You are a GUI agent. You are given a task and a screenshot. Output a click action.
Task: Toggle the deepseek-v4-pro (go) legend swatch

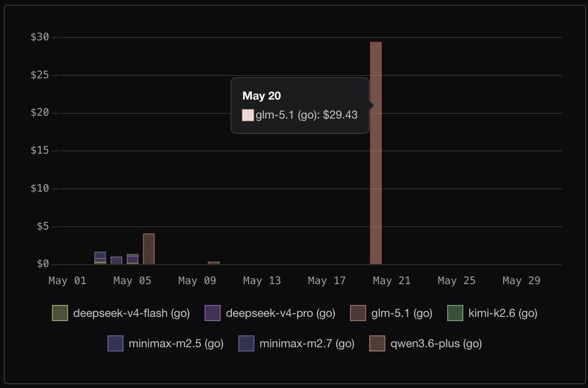(213, 313)
